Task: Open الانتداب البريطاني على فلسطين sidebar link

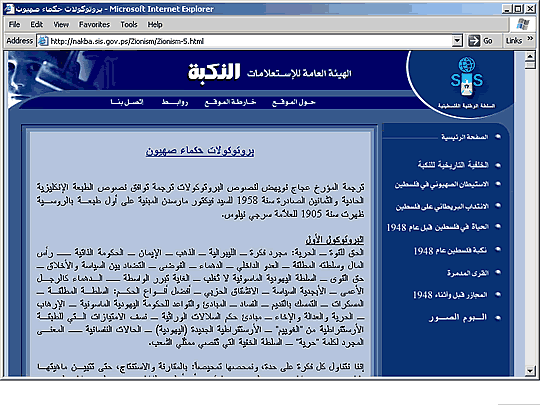Action: 442,207
